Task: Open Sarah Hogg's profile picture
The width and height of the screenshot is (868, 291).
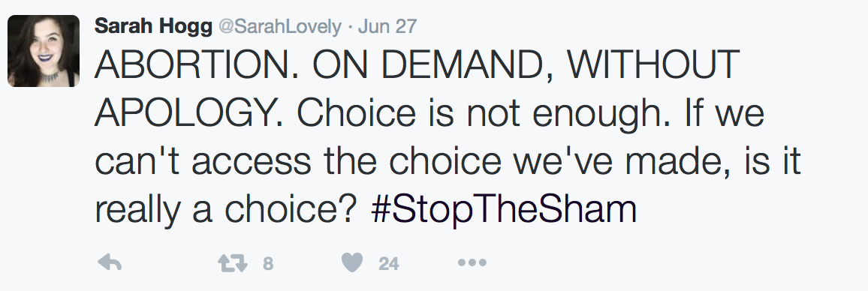Action: tap(44, 51)
